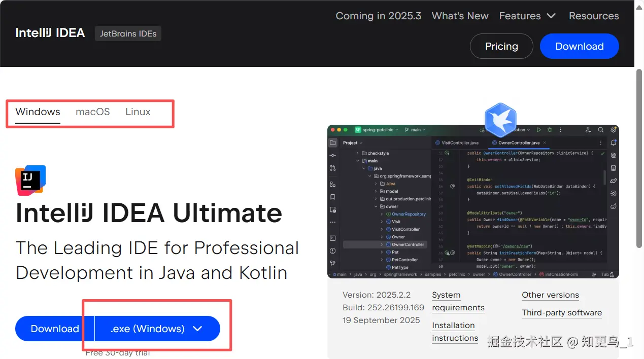
Task: Open the .exe (Windows) installer dropdown
Action: pyautogui.click(x=158, y=329)
